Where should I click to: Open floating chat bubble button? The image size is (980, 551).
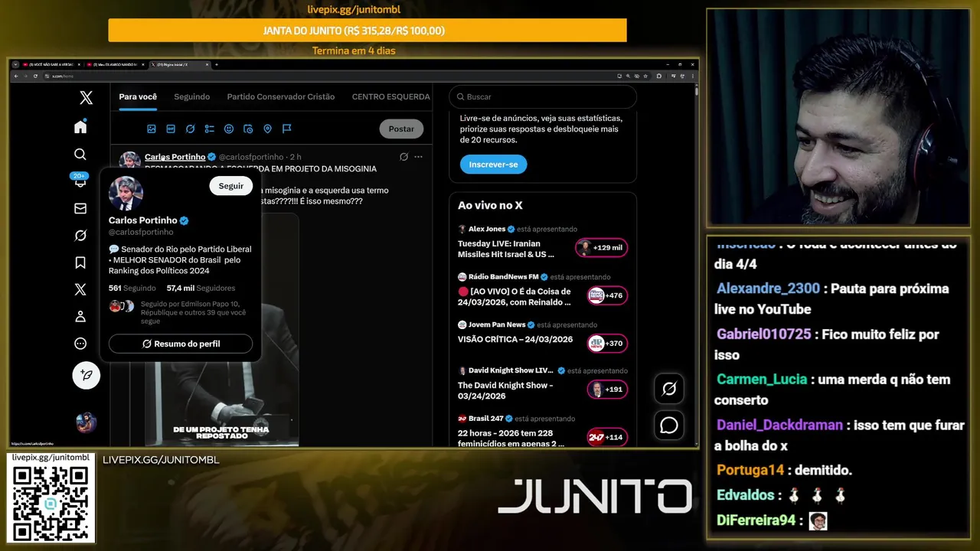point(669,425)
